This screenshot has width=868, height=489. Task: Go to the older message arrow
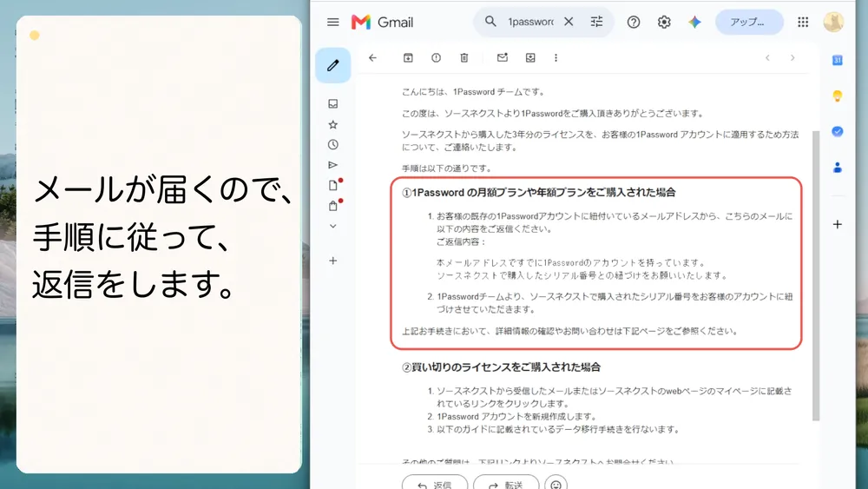tap(792, 57)
